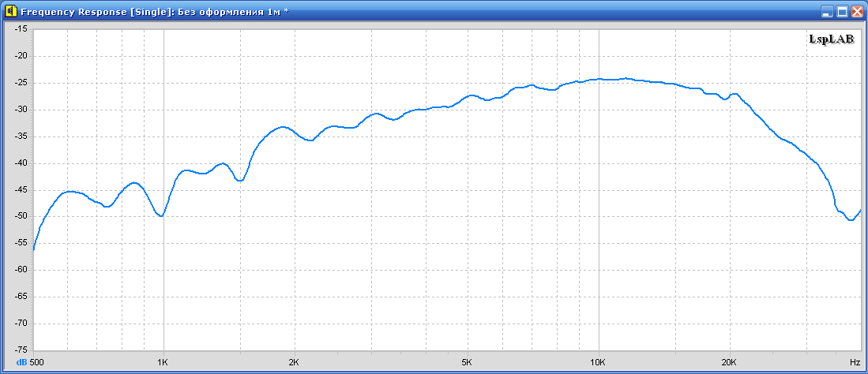868x374 pixels.
Task: Click the -15 dB axis label
Action: pyautogui.click(x=20, y=28)
